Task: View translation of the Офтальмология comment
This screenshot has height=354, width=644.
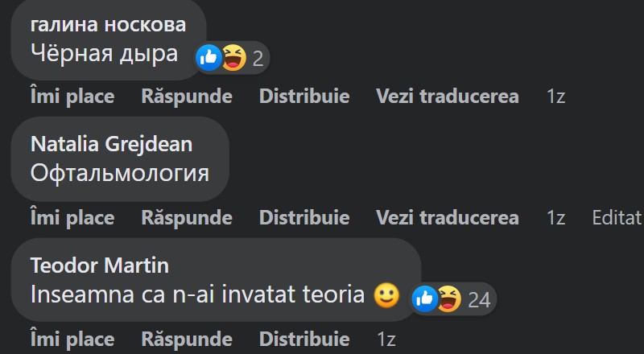Action: [x=447, y=217]
